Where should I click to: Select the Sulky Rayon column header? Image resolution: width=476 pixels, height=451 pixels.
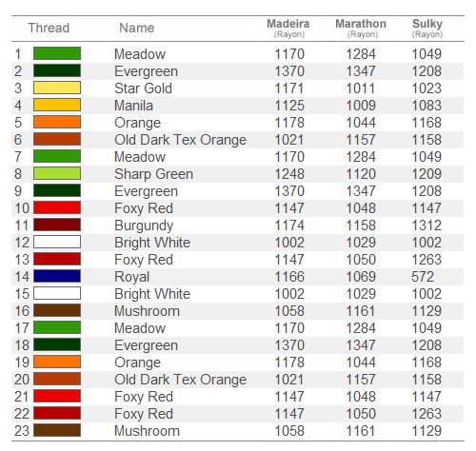click(x=427, y=29)
